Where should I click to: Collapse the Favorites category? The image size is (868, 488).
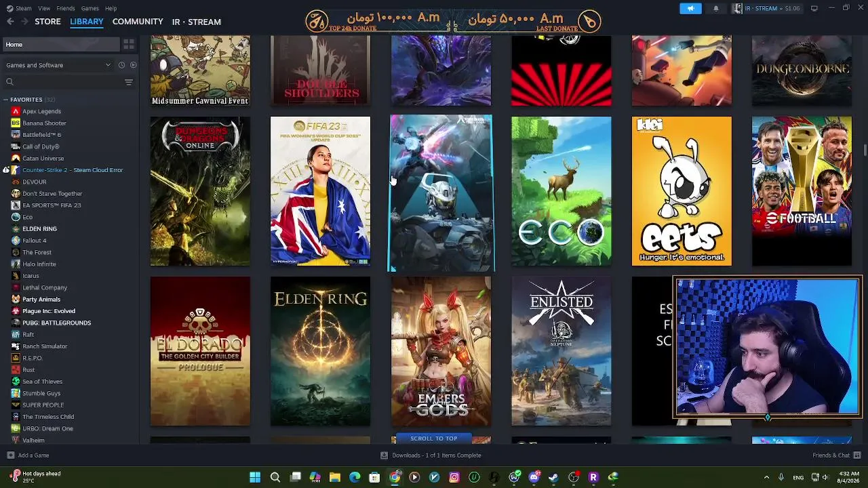[x=6, y=100]
